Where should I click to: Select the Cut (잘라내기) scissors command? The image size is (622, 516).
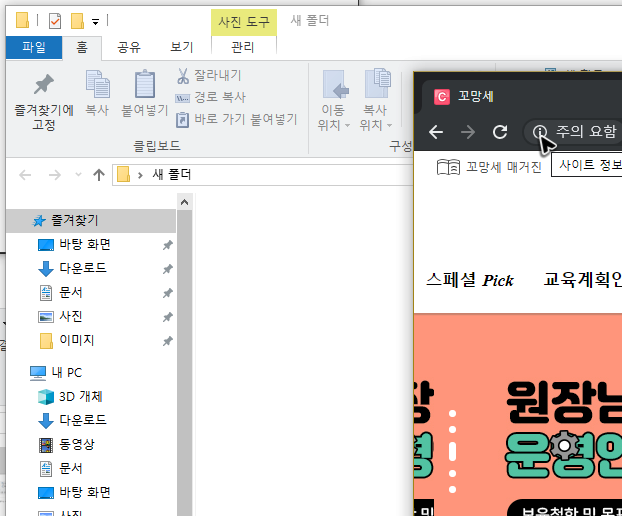[209, 75]
